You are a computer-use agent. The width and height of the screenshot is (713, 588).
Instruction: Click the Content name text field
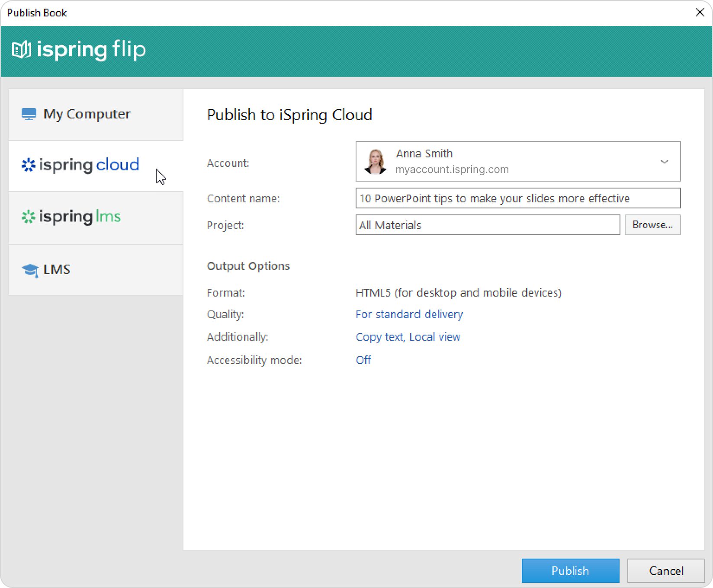coord(517,198)
